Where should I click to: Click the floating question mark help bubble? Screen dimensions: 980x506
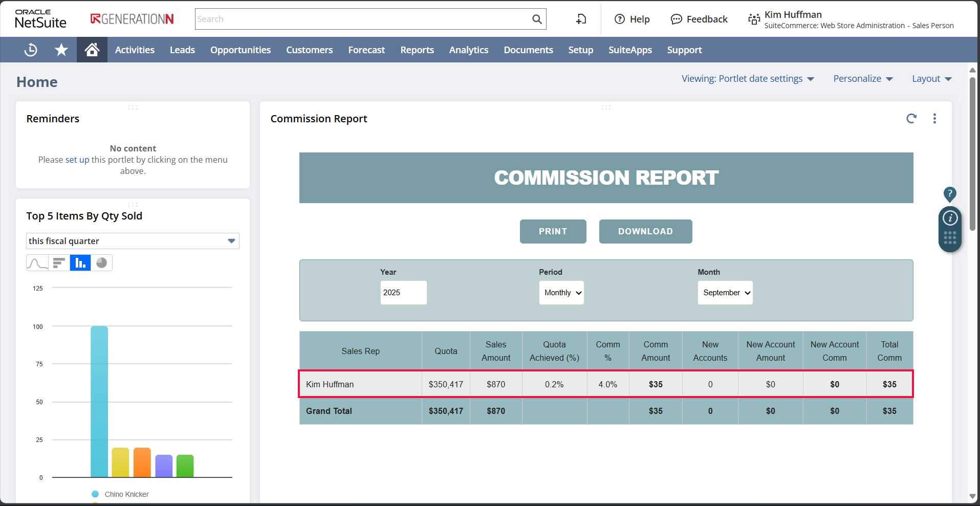coord(950,194)
